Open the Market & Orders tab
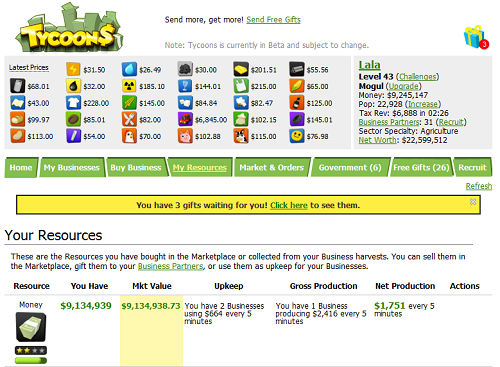500x367 pixels. coord(272,167)
